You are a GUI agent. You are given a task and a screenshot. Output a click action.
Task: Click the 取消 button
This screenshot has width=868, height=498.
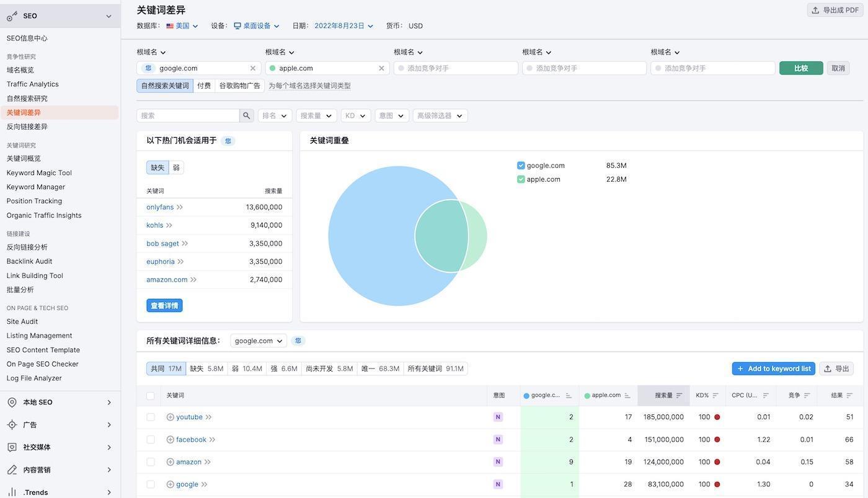[838, 68]
